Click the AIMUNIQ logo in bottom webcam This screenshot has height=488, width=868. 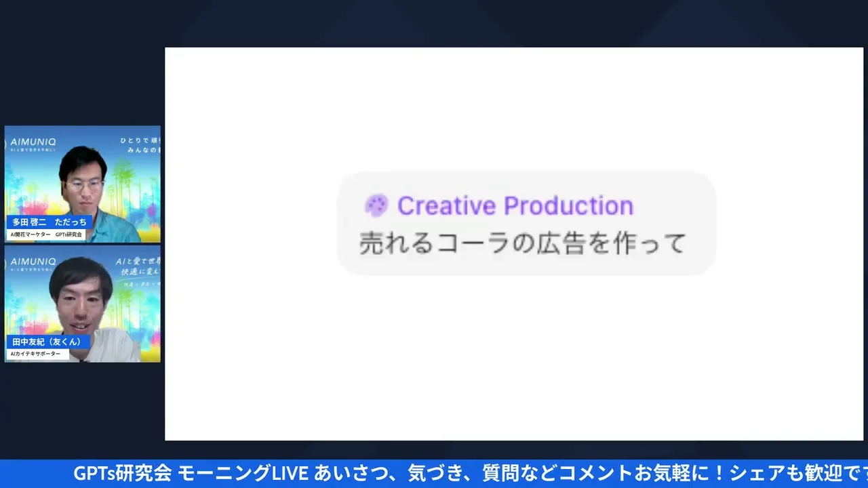pos(32,262)
